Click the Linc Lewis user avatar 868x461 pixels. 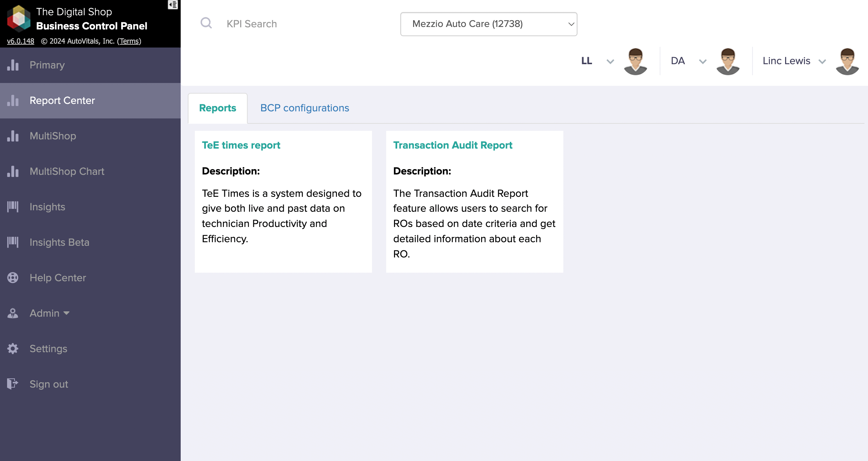click(847, 61)
